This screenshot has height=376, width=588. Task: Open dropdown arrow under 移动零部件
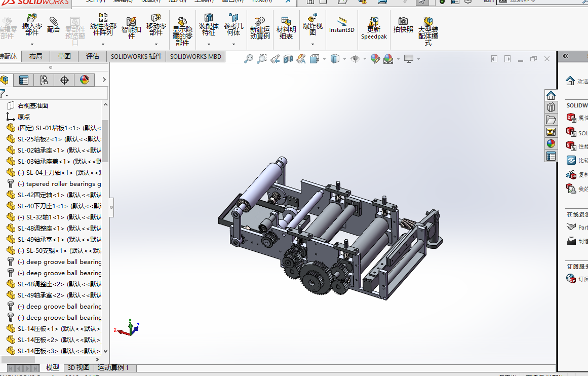pyautogui.click(x=155, y=44)
